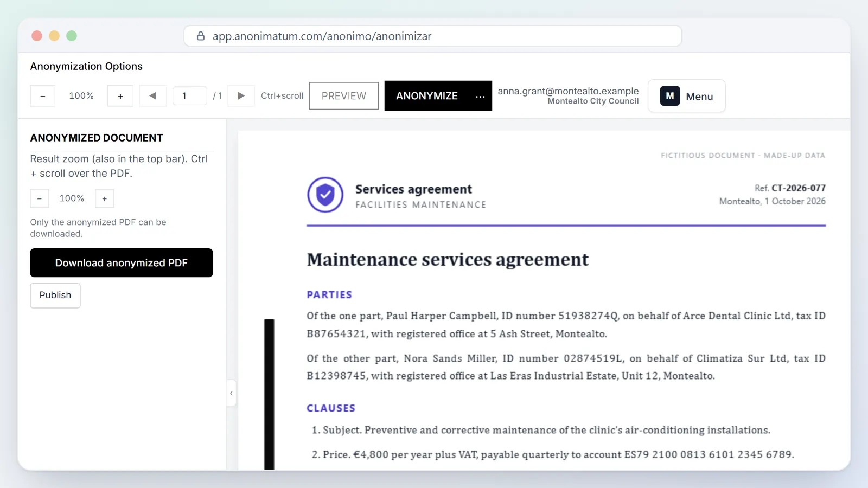
Task: Go to the next page arrow
Action: pyautogui.click(x=241, y=96)
